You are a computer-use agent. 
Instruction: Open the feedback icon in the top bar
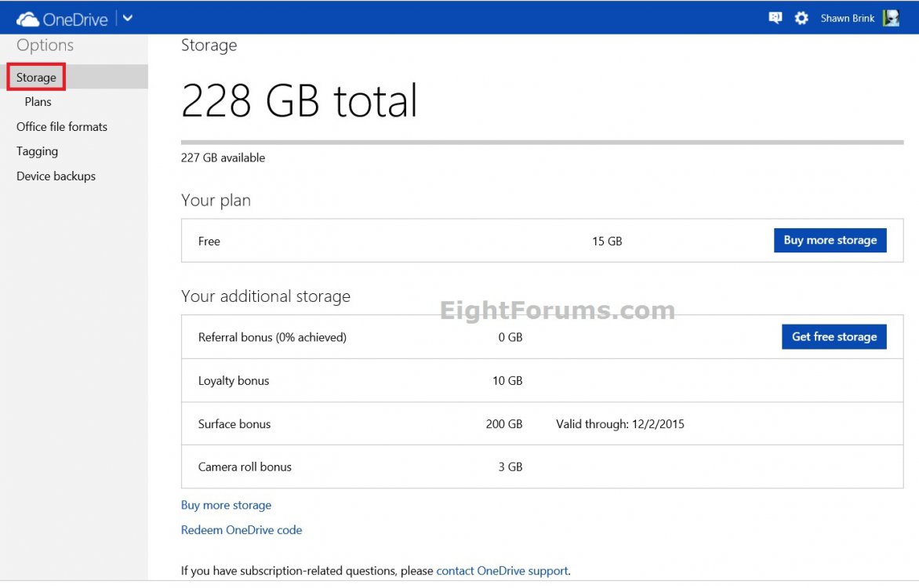pyautogui.click(x=775, y=17)
